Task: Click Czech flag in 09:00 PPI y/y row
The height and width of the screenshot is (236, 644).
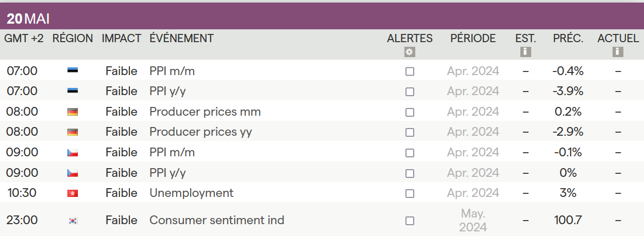Action: (73, 173)
